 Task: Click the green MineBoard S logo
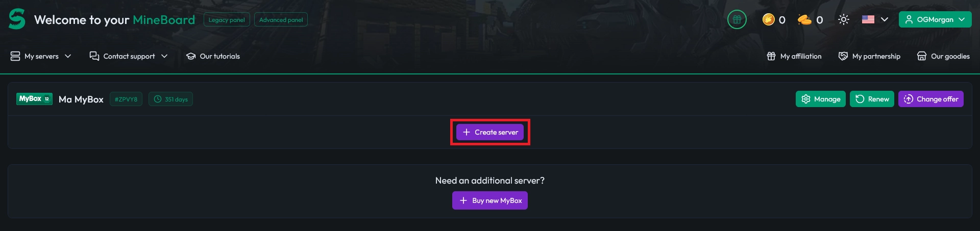17,19
